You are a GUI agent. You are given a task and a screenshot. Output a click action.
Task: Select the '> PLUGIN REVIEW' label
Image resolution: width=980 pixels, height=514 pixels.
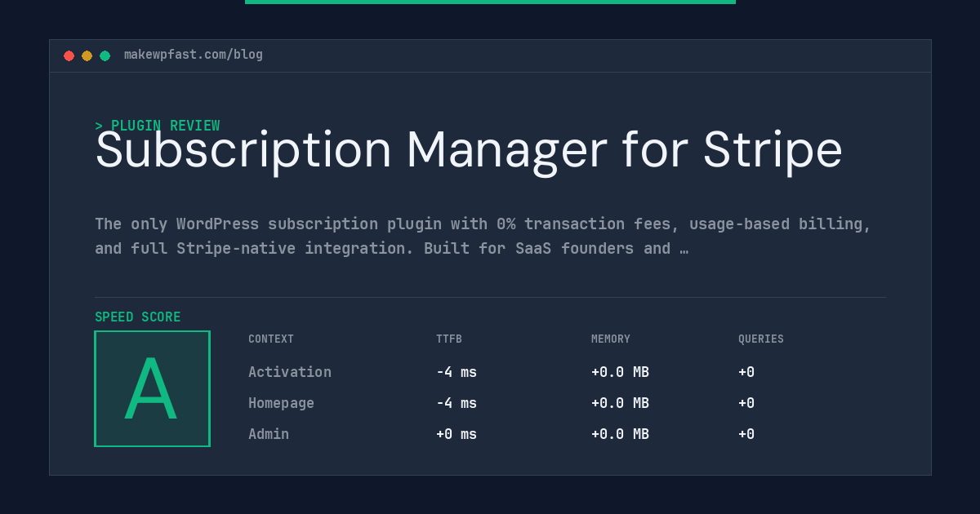pos(158,126)
